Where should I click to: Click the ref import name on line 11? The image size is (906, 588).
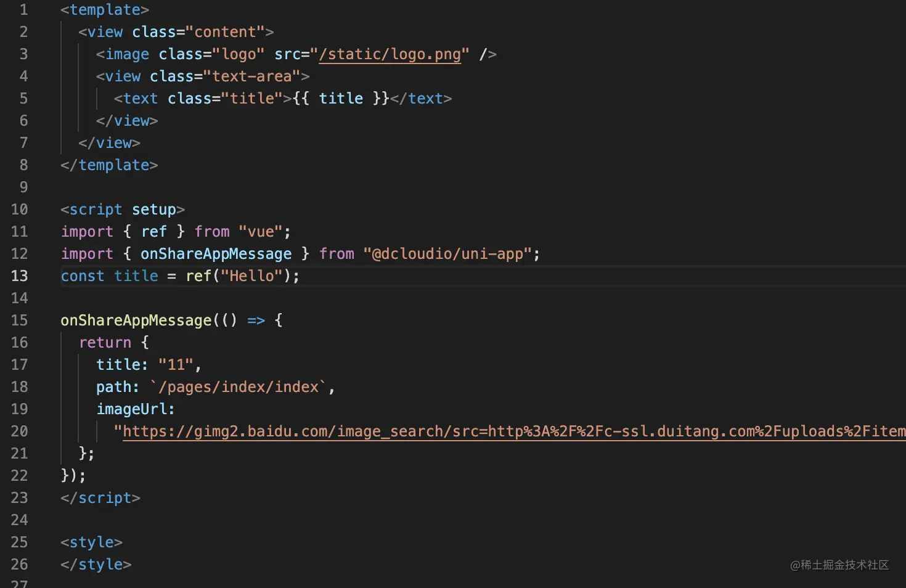coord(154,232)
